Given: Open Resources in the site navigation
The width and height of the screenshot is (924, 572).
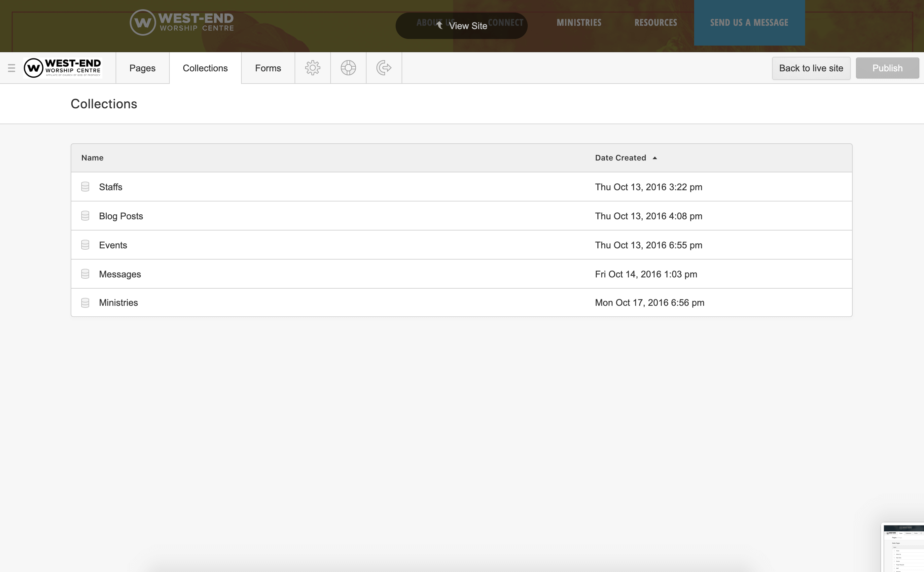Looking at the screenshot, I should (656, 23).
